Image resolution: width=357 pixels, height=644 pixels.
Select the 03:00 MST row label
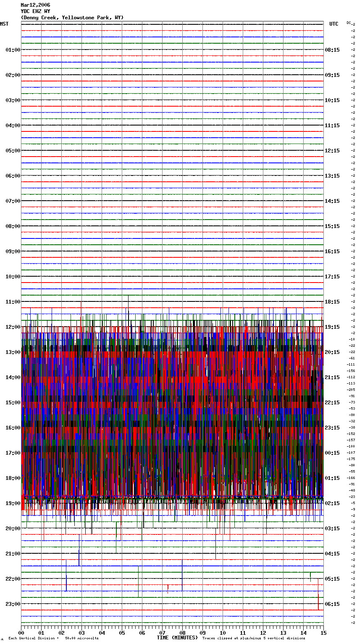(x=13, y=100)
